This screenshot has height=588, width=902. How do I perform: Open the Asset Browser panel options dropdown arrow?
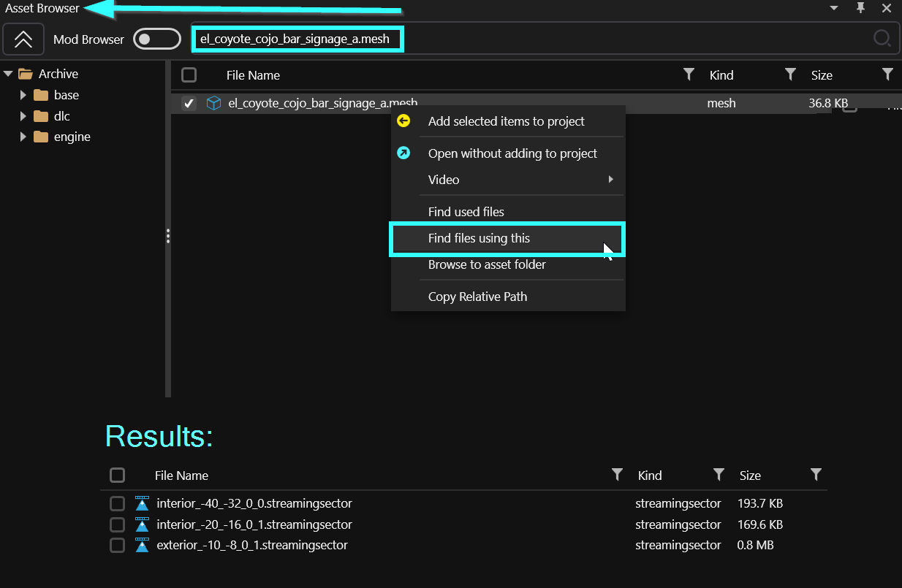[x=834, y=8]
